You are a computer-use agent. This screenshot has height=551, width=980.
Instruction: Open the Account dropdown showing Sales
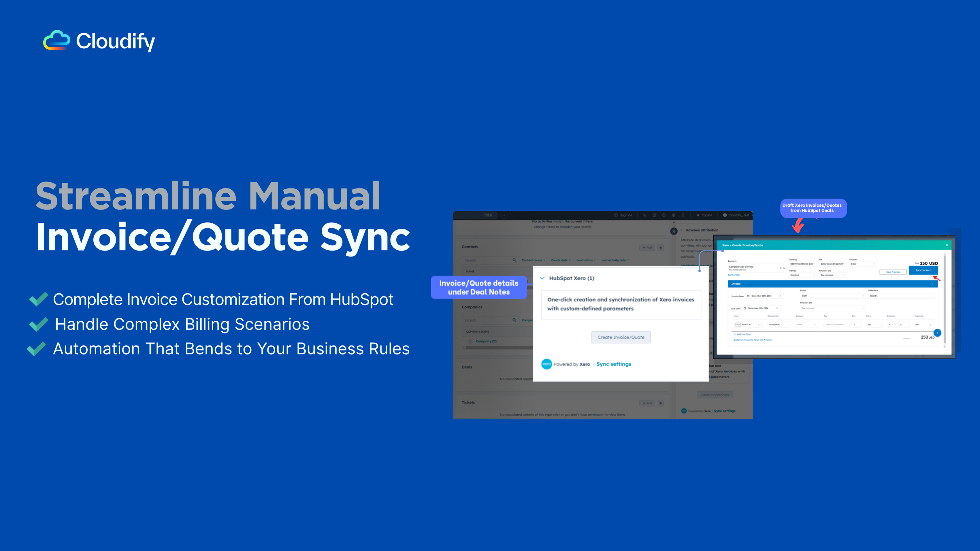[x=864, y=264]
